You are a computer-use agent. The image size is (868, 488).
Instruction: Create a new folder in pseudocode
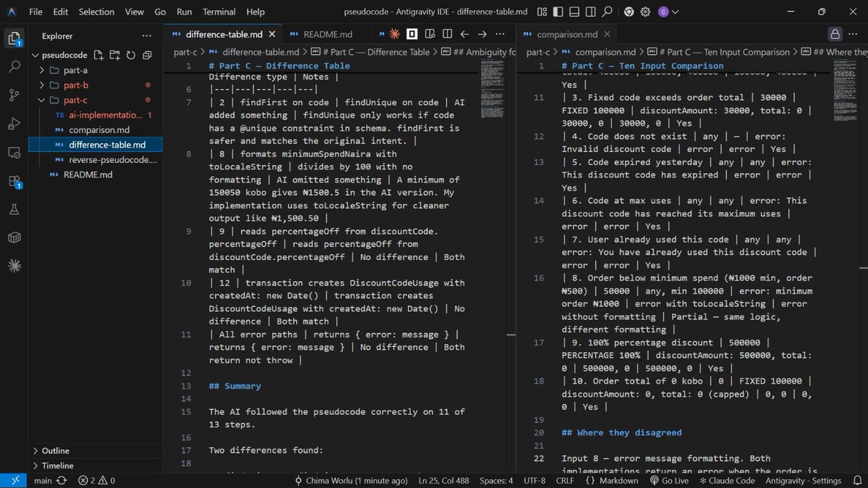(114, 55)
